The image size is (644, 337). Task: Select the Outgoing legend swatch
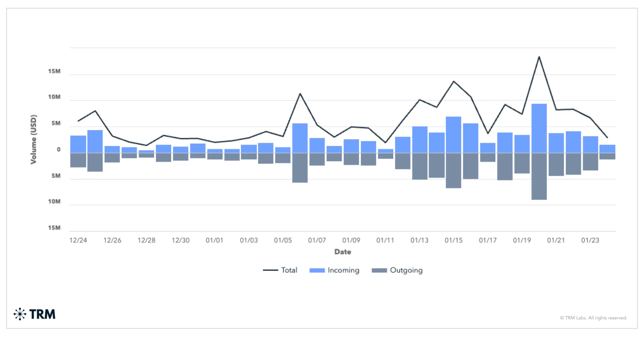click(x=380, y=270)
